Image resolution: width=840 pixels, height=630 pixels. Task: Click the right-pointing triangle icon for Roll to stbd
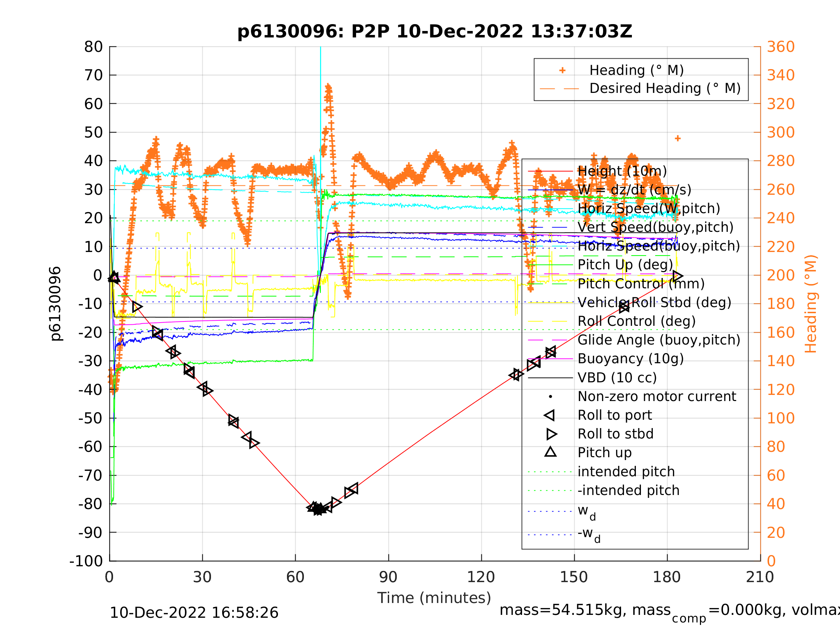(x=552, y=434)
